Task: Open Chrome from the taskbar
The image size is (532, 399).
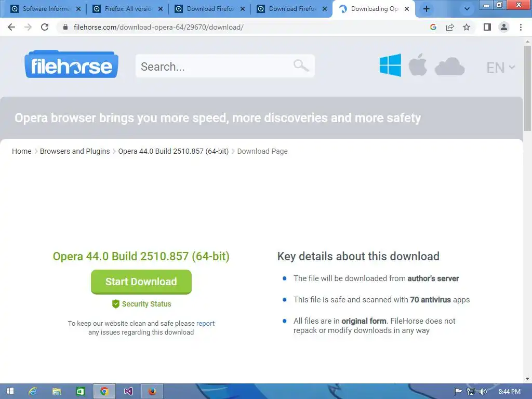Action: tap(104, 391)
